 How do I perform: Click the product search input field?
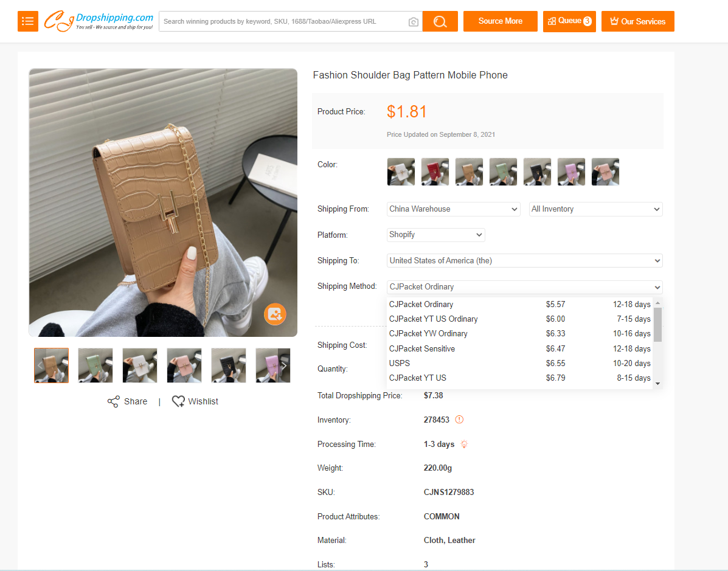coord(283,21)
